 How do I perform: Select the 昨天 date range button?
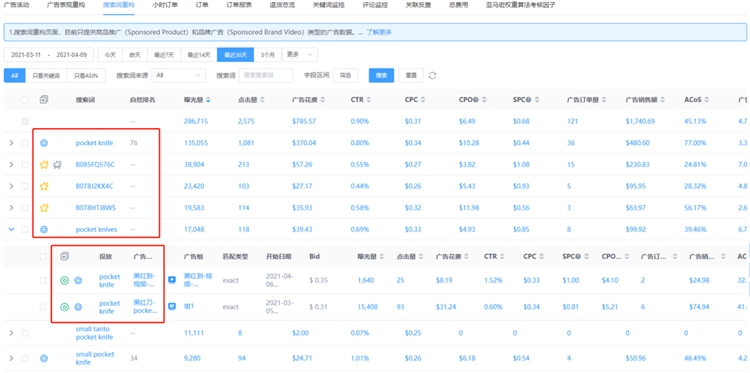click(x=135, y=55)
